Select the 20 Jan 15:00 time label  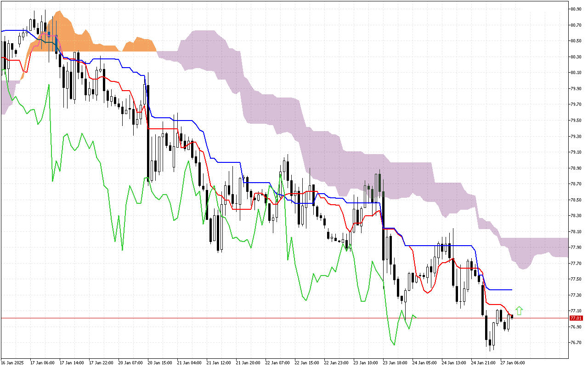(x=160, y=362)
